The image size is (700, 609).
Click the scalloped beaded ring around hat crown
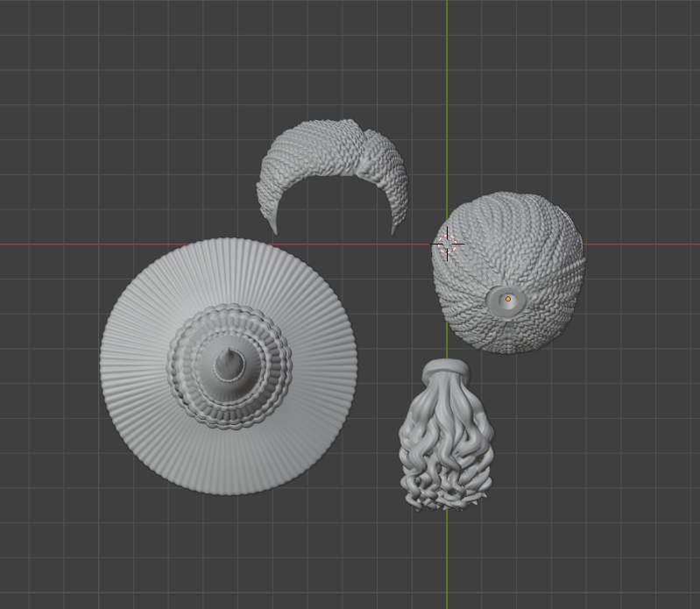(x=273, y=351)
